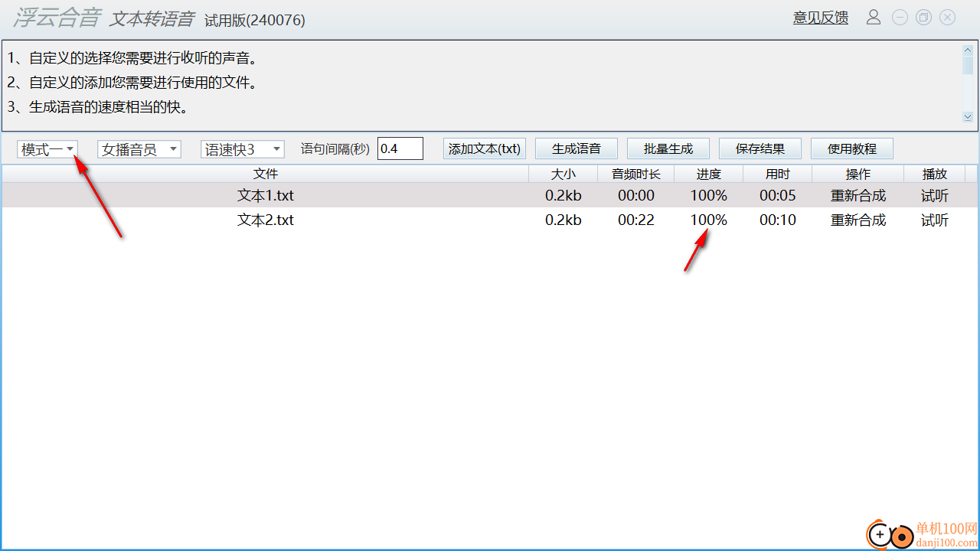Click the 00:10 elapsed time cell
Screen dimensions: 980x551
778,220
